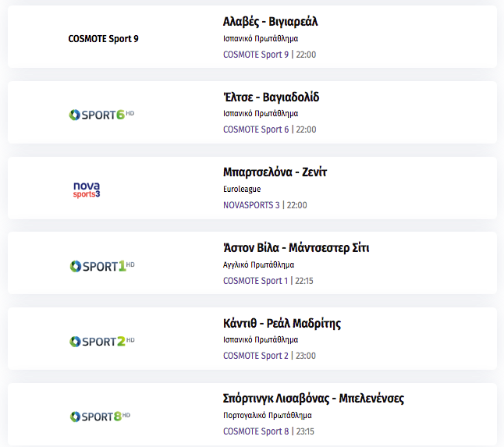Viewport: 504px width, 447px height.
Task: Open the Αλαβές - Βιγιαρεάλ match title
Action: coord(270,22)
